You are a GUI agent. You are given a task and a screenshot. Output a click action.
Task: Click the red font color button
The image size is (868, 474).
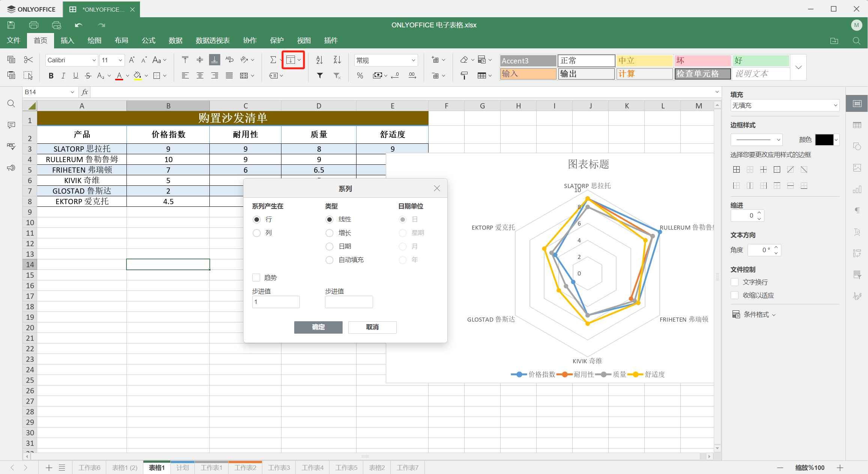pyautogui.click(x=119, y=76)
